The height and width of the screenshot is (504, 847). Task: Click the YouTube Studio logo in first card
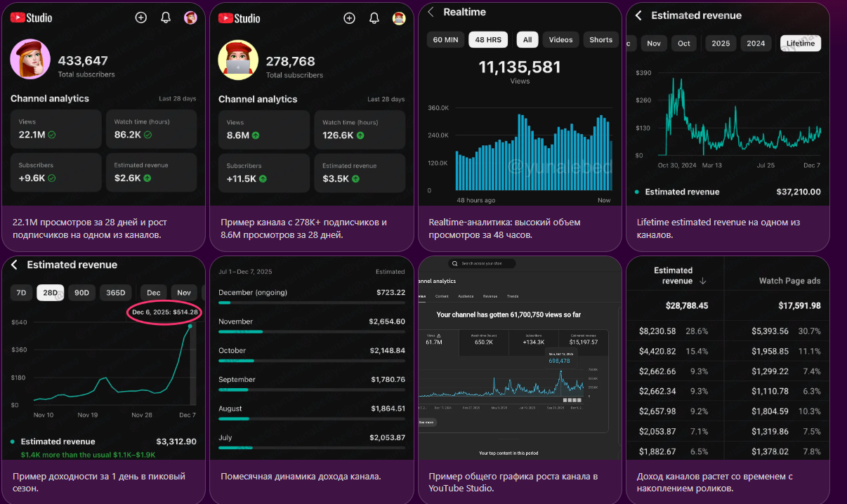coord(31,18)
